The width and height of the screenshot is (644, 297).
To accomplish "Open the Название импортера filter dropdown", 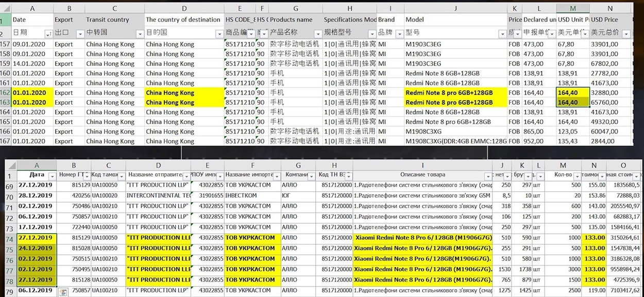I will pos(276,175).
